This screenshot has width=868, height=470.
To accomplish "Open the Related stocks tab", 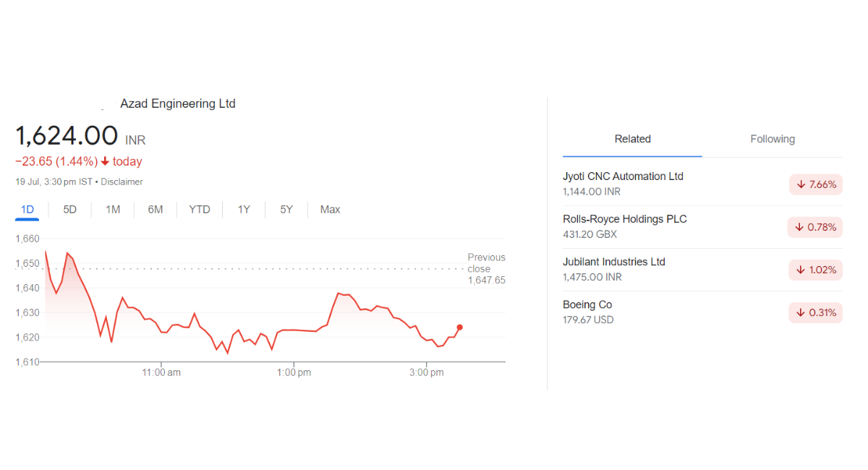I will (632, 140).
